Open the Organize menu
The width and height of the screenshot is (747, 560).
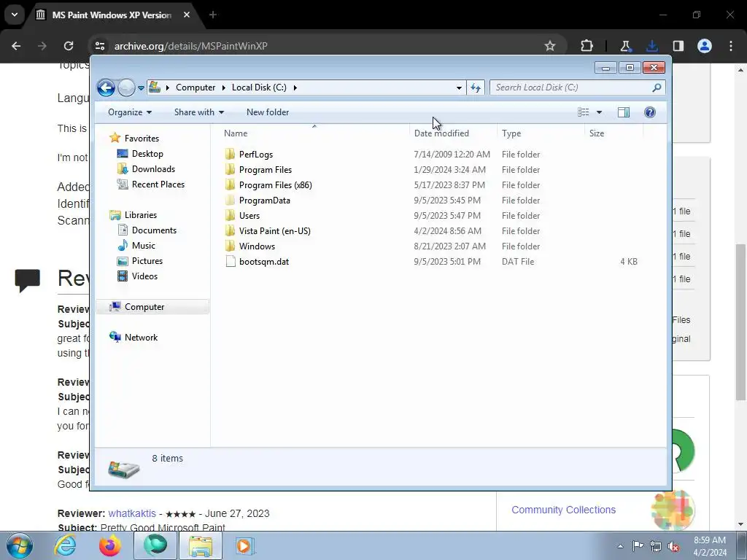[x=130, y=112]
